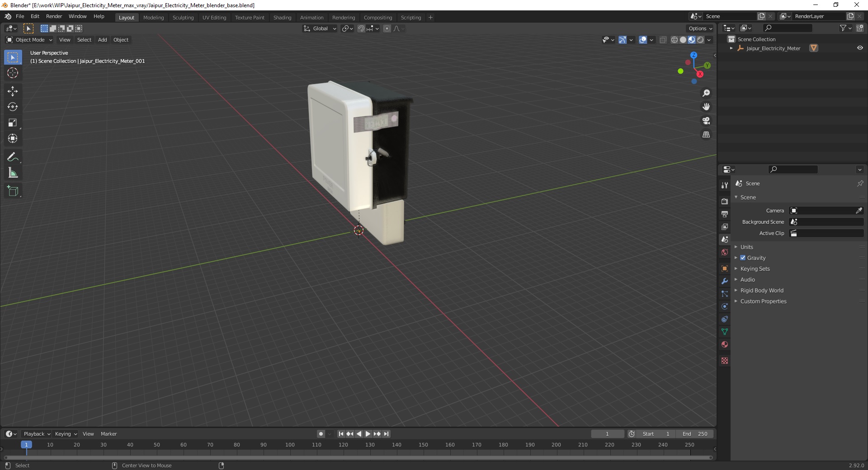Switch to rendered viewport shading
Viewport: 868px width, 470px height.
click(700, 40)
